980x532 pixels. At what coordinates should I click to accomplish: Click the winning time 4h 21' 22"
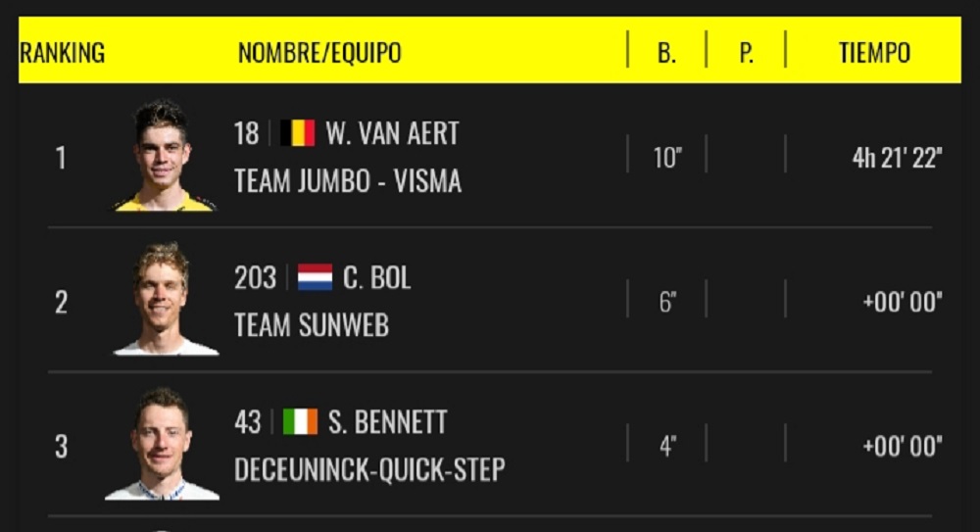(897, 158)
